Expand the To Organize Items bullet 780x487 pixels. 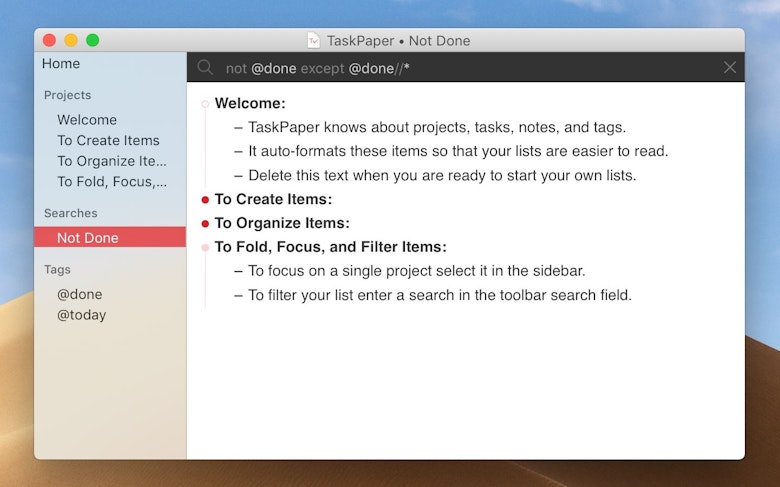click(205, 223)
